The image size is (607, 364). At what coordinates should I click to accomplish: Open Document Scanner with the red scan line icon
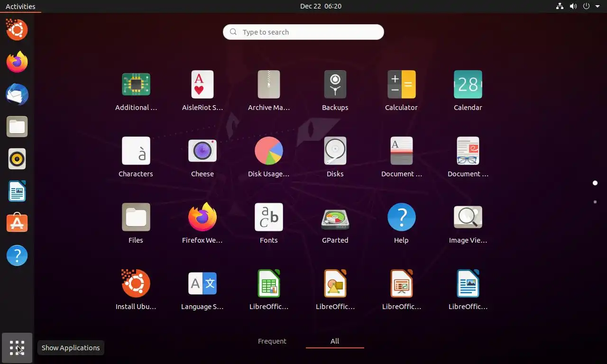pyautogui.click(x=402, y=151)
